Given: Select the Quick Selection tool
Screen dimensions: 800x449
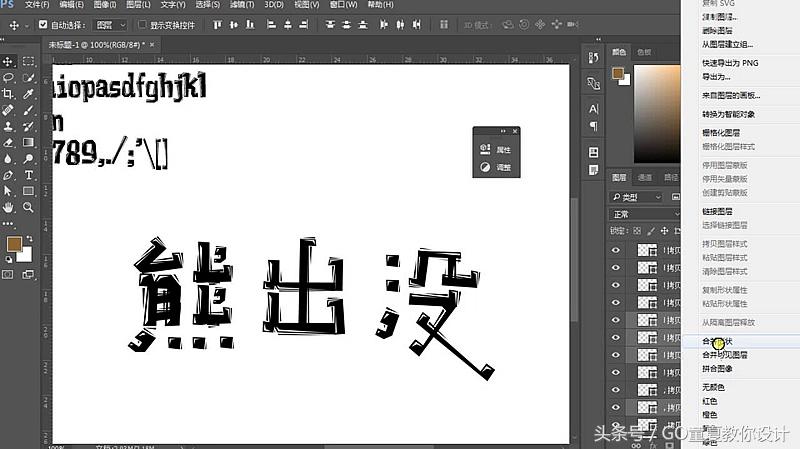Looking at the screenshot, I should pyautogui.click(x=28, y=78).
